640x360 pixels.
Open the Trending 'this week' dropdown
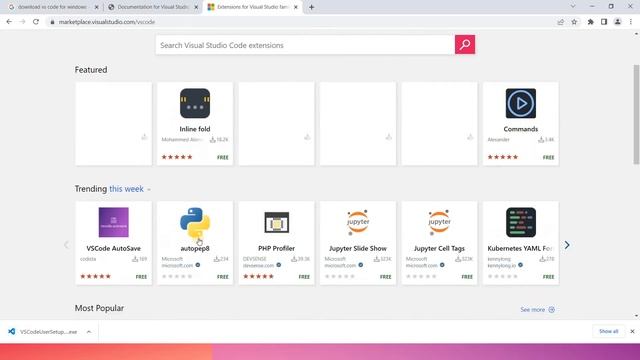pyautogui.click(x=130, y=189)
